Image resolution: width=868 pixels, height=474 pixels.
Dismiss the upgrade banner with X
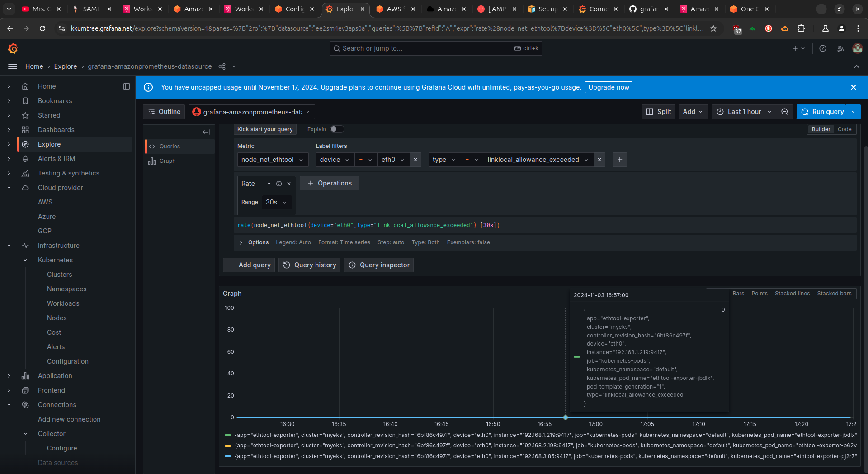(854, 87)
